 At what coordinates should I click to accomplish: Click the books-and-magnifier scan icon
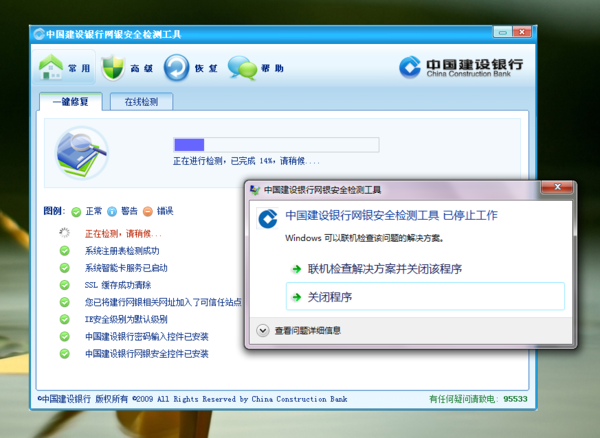tap(82, 153)
